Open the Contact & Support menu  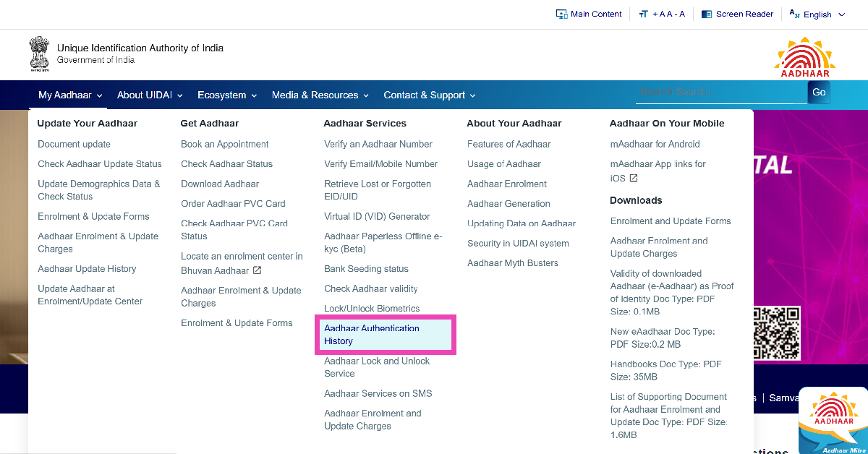pos(429,95)
